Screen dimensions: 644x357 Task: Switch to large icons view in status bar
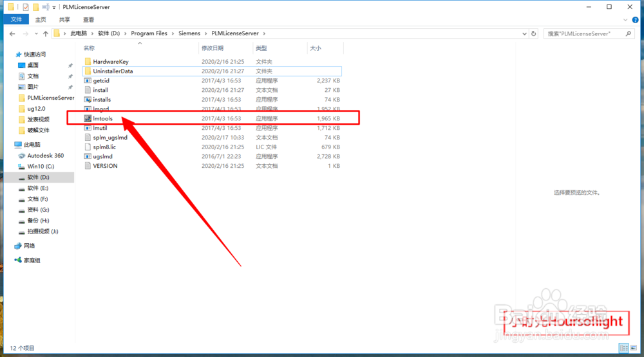[633, 348]
